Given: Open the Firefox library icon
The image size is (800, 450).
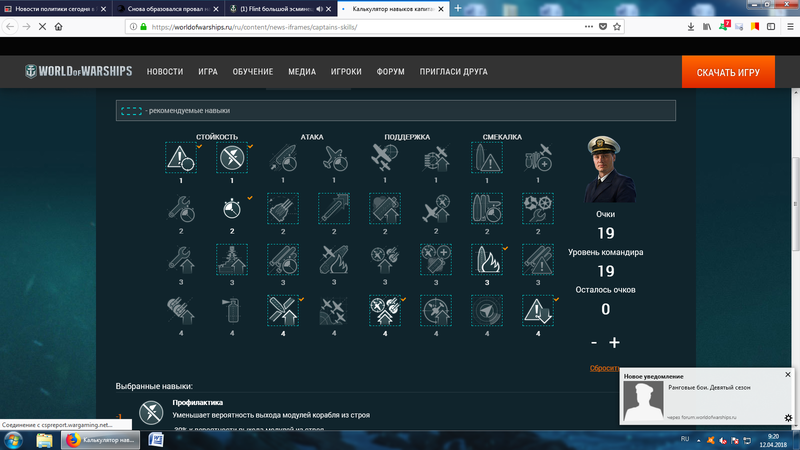Looking at the screenshot, I should click(x=707, y=27).
